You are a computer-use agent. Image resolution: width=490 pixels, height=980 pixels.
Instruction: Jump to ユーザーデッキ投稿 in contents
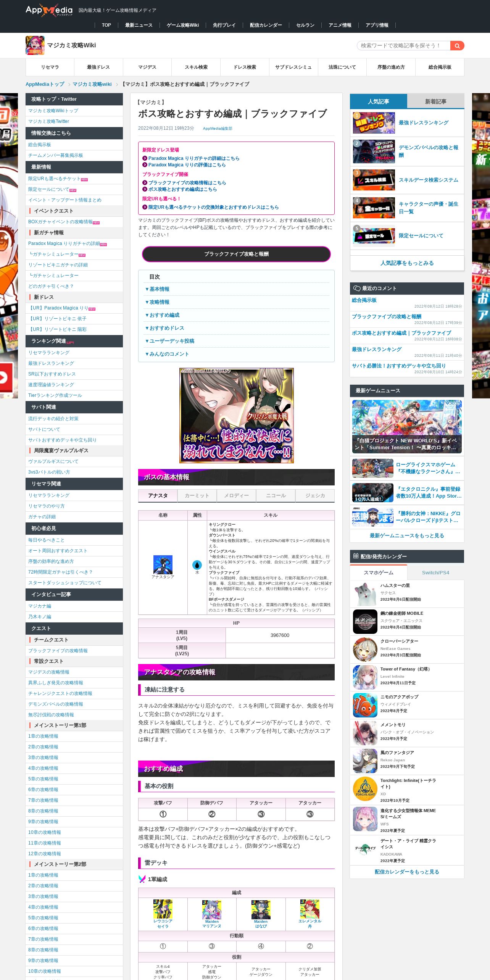(169, 341)
